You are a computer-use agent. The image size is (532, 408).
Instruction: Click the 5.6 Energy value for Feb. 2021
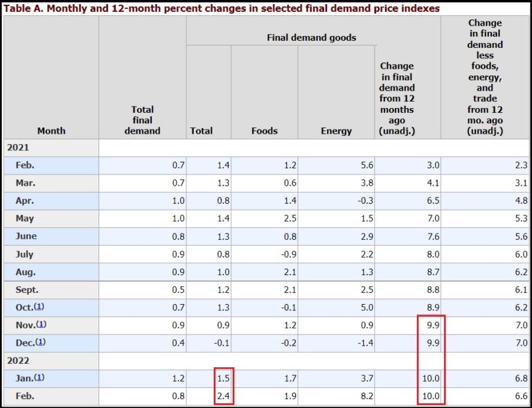point(366,165)
